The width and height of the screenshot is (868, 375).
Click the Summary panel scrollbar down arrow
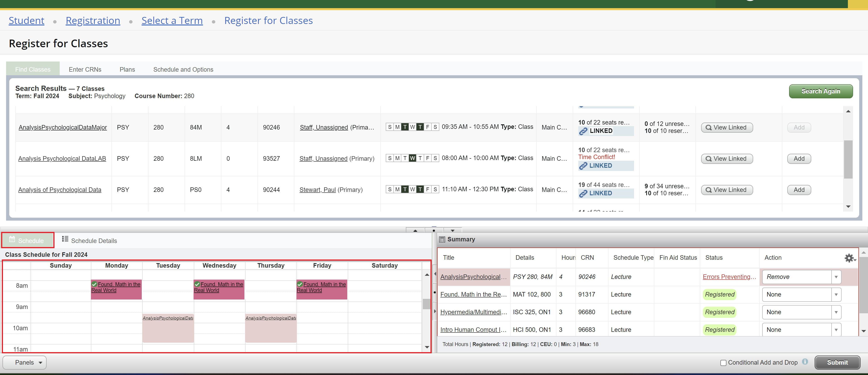pos(863,331)
